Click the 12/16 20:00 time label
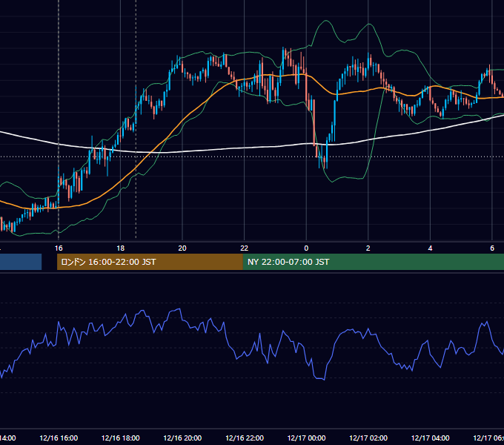 [x=182, y=438]
